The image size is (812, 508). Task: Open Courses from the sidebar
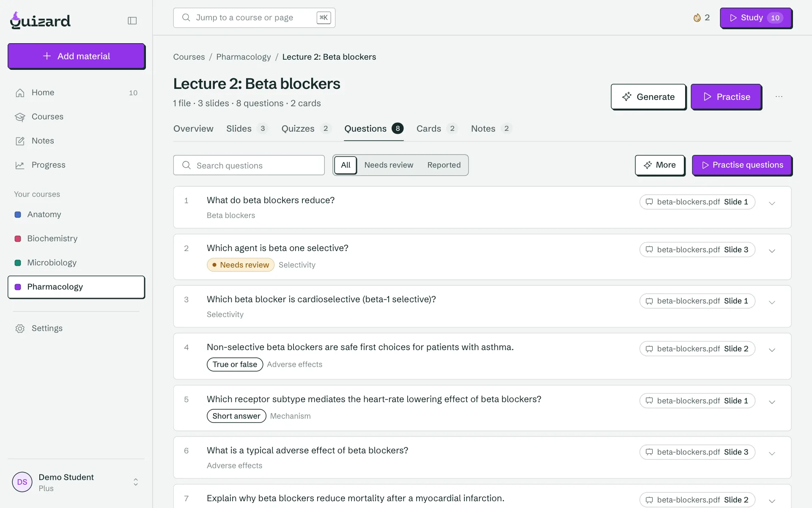(76, 117)
